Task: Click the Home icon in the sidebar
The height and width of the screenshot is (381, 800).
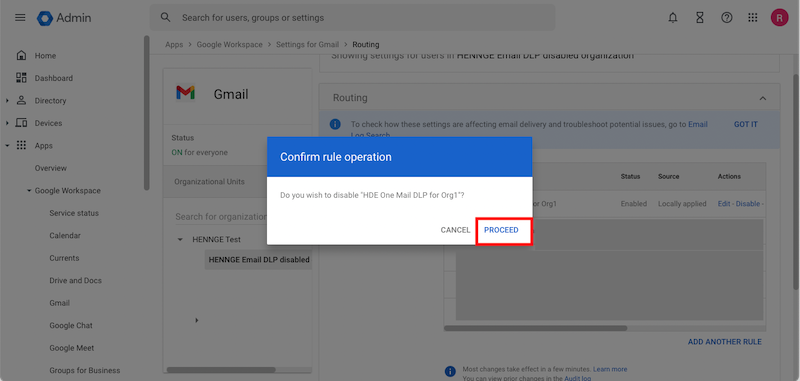Action: pos(21,55)
